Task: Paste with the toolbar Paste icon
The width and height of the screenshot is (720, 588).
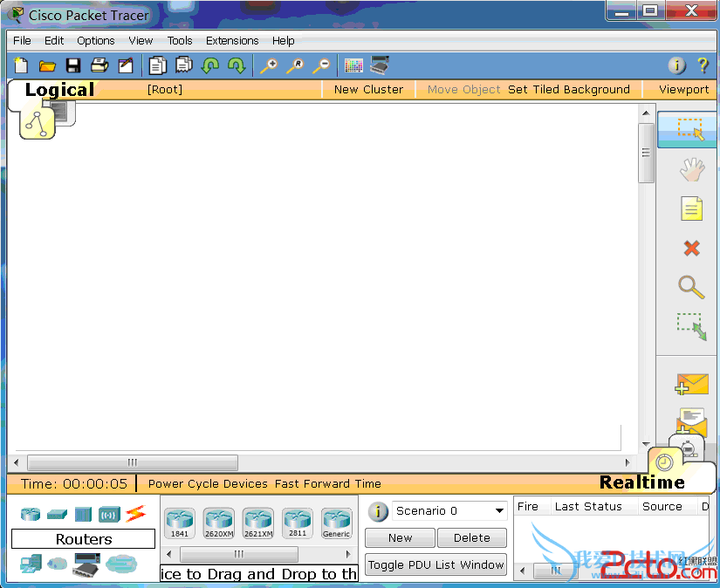Action: 183,65
